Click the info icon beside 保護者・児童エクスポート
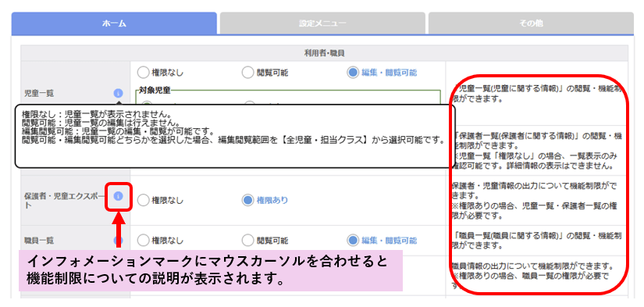 (x=119, y=196)
